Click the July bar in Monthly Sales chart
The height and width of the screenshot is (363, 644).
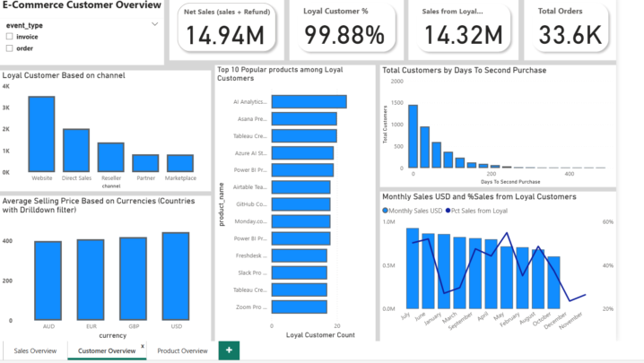[413, 268]
